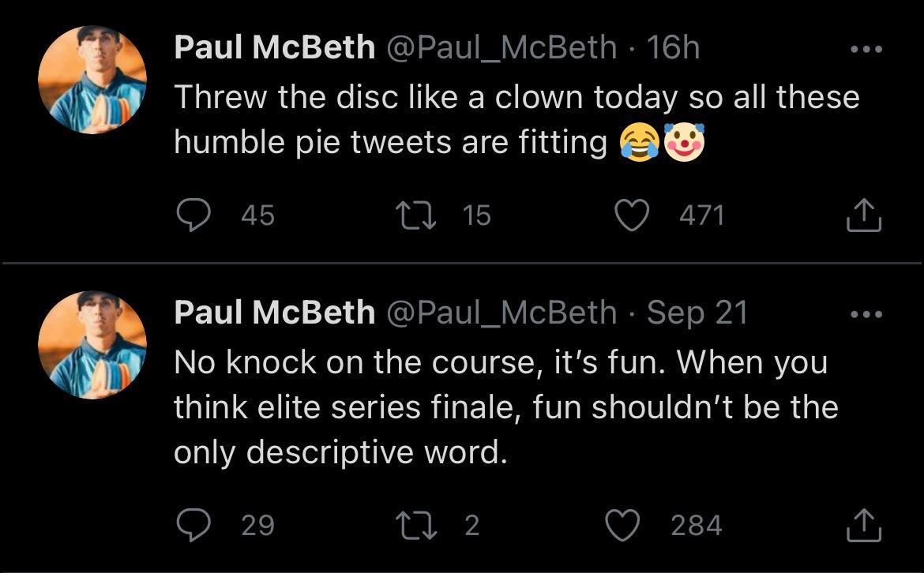The image size is (924, 573).
Task: Open Paul McBeth's avatar on the second tweet
Action: click(92, 345)
